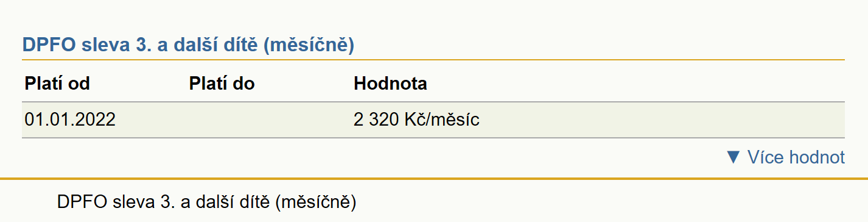Select the Hodnota column header
Screen dimensions: 868x222
pos(390,84)
